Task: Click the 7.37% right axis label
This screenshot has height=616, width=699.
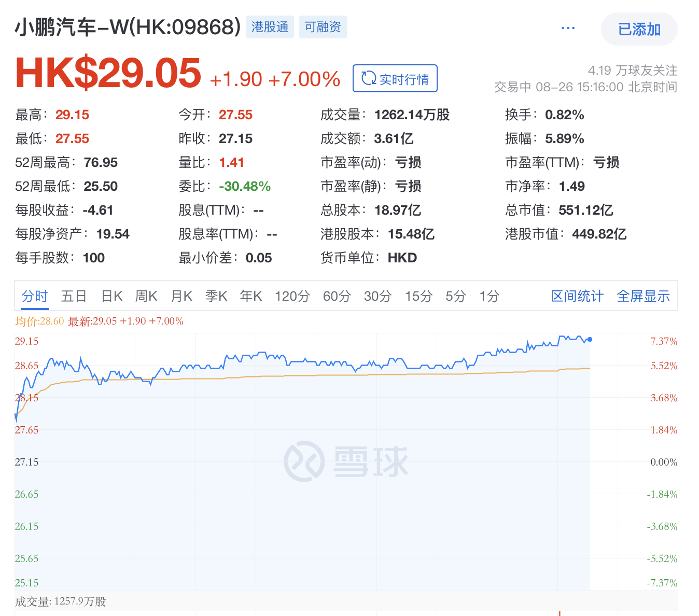Action: click(664, 341)
